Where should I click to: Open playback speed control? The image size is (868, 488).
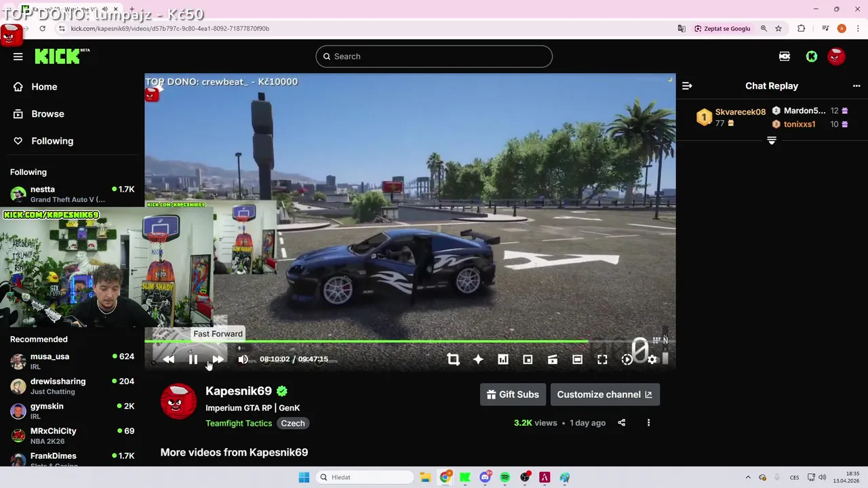point(627,359)
